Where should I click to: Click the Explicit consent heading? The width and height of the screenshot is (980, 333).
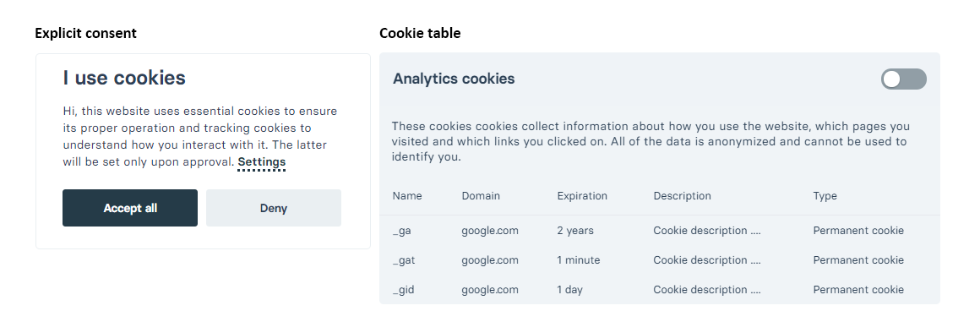coord(85,33)
